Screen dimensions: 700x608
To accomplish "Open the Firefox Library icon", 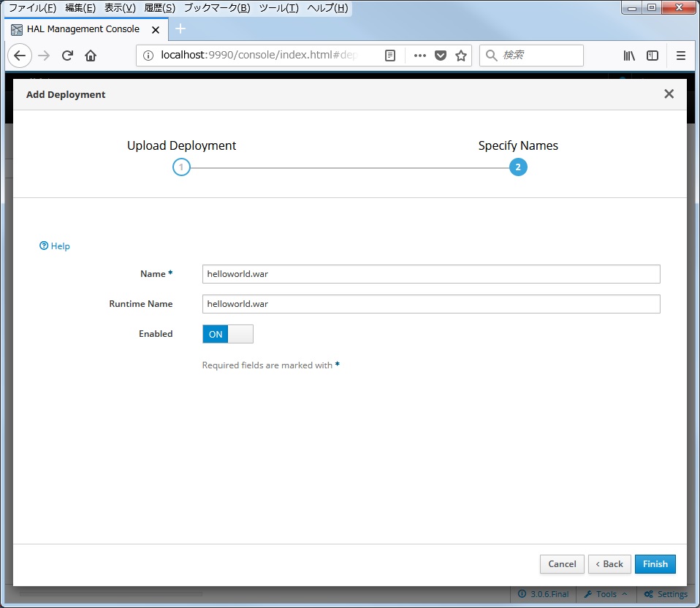I will [x=628, y=55].
